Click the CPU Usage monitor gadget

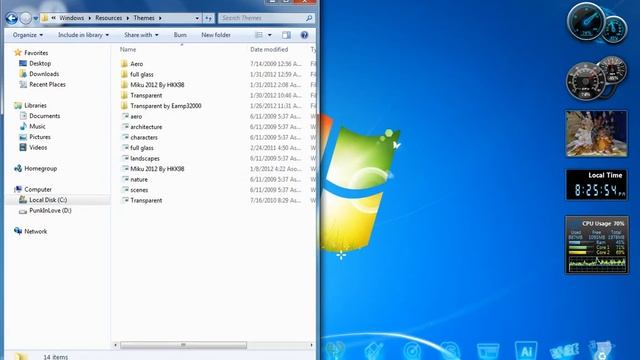pyautogui.click(x=597, y=245)
